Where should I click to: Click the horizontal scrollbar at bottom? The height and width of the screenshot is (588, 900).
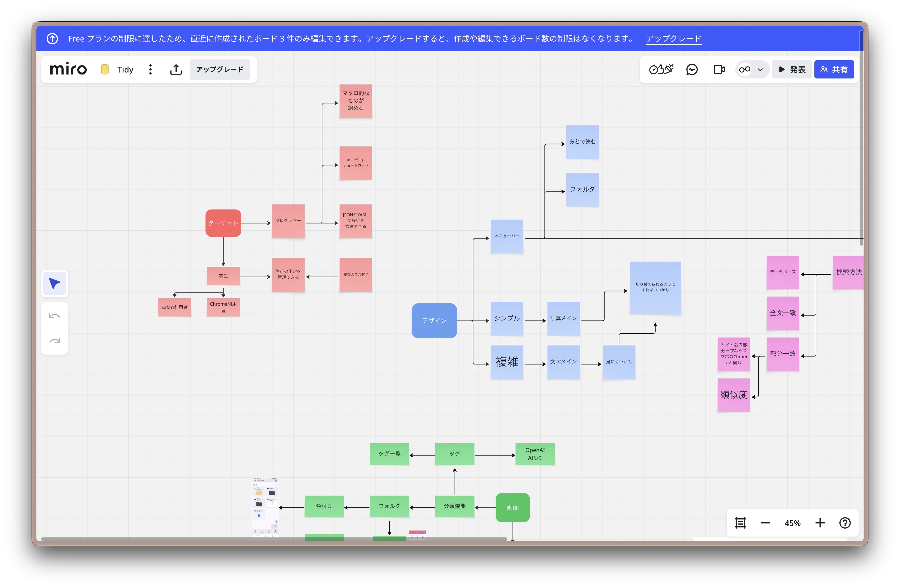coord(274,539)
